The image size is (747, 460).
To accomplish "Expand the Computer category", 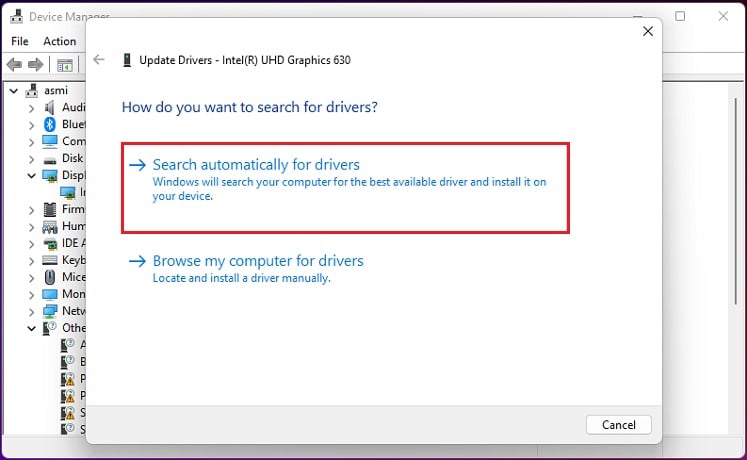I will pos(31,142).
